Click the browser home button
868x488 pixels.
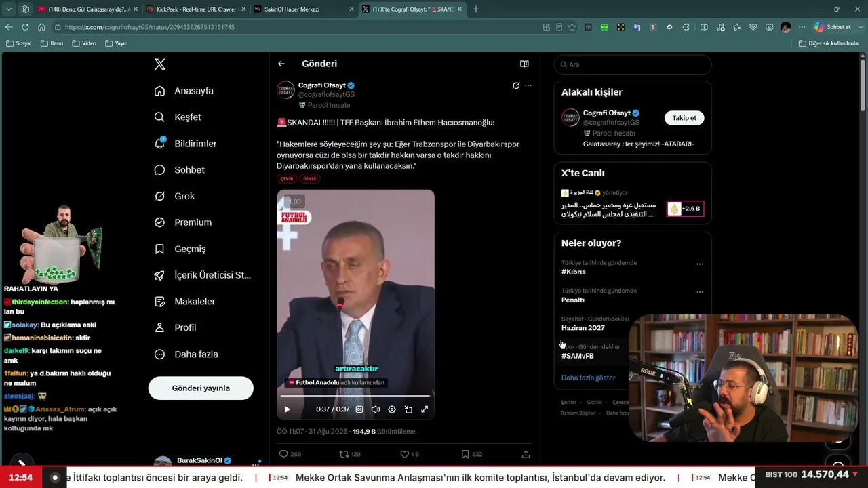click(41, 27)
